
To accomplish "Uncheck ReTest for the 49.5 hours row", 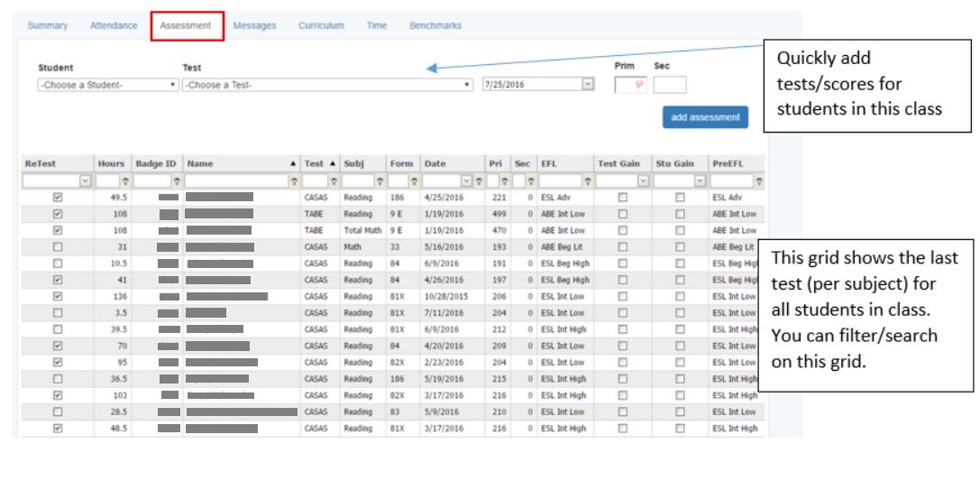I will point(59,197).
